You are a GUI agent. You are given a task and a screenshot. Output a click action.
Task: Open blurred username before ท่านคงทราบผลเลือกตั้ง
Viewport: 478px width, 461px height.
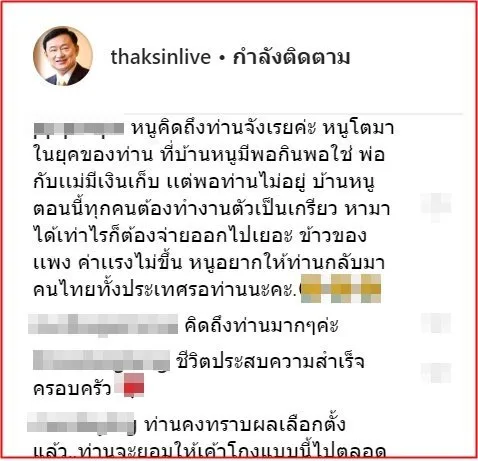tap(81, 423)
